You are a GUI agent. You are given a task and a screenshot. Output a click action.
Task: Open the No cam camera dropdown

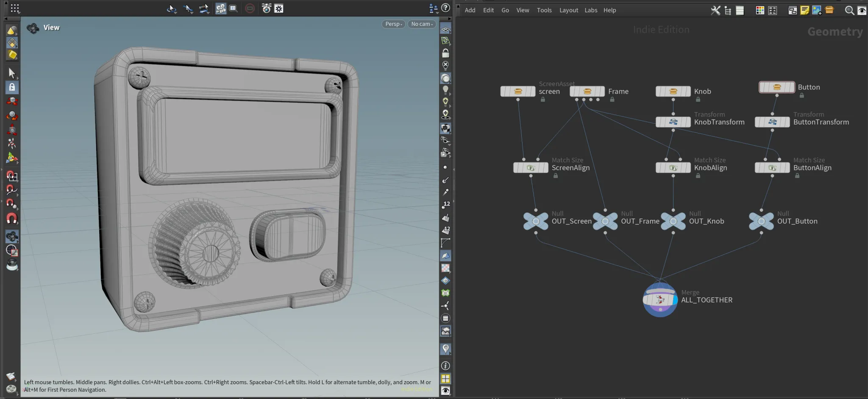click(x=422, y=24)
